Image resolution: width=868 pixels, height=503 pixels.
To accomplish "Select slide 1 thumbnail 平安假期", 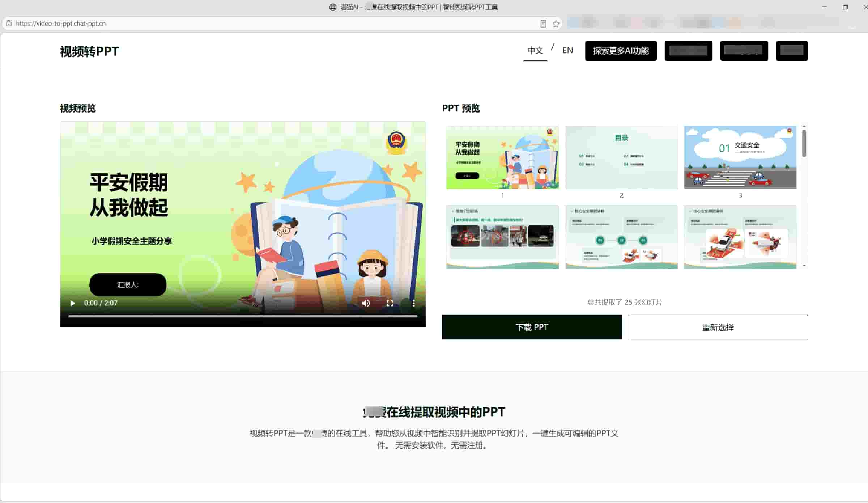I will (502, 157).
